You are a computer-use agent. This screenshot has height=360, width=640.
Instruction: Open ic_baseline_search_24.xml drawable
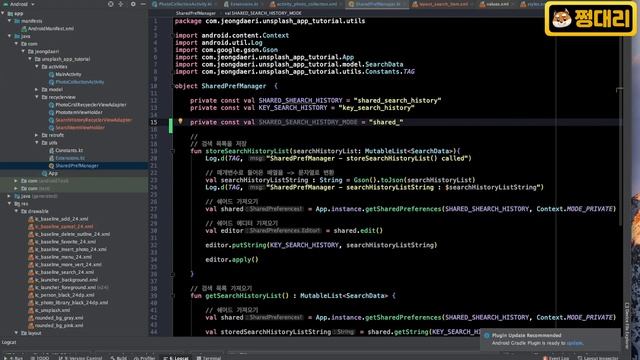[61, 272]
